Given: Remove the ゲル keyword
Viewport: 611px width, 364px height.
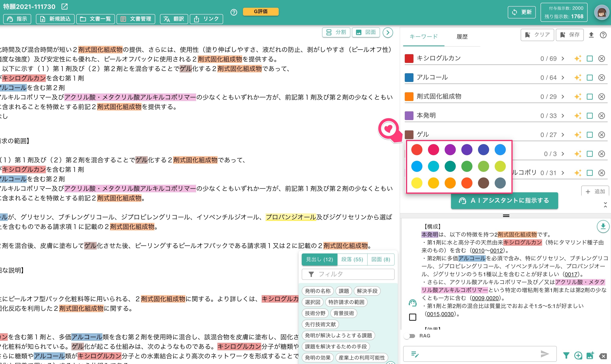Looking at the screenshot, I should click(602, 135).
